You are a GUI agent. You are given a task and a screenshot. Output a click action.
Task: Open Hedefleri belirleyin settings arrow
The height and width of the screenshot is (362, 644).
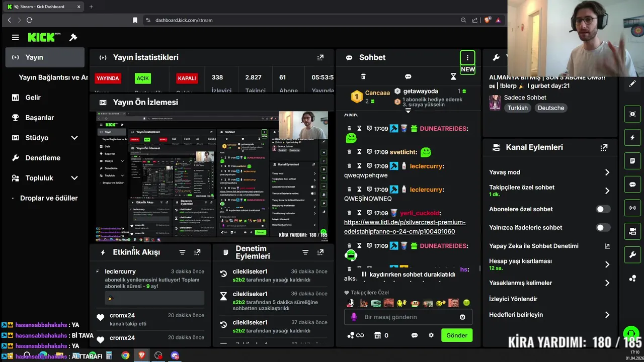click(607, 315)
